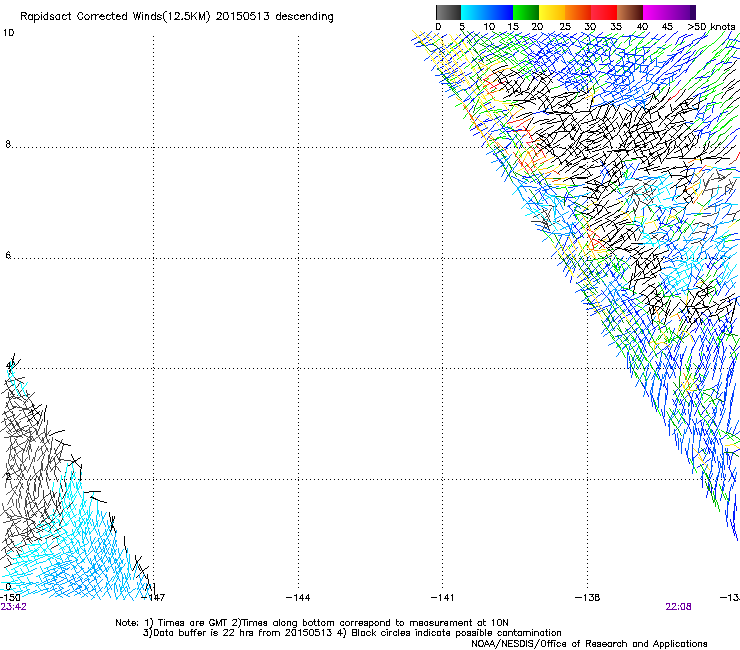The height and width of the screenshot is (650, 740).
Task: Click the longitude label '-144'
Action: point(298,597)
